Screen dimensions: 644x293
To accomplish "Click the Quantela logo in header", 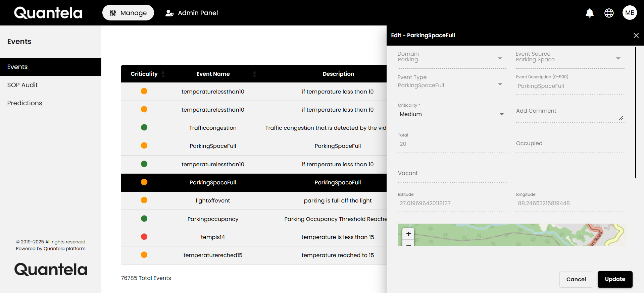I will tap(48, 13).
